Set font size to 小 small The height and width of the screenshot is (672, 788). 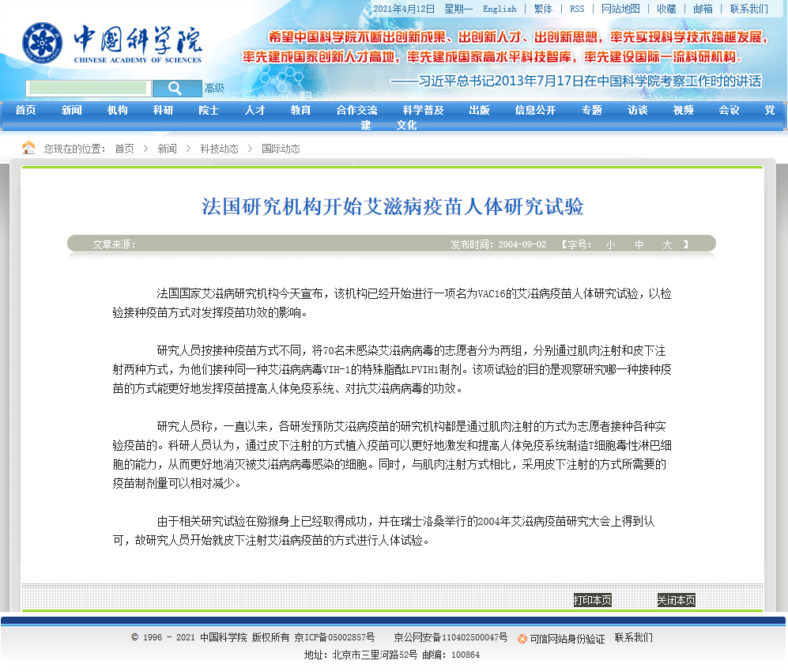[610, 244]
